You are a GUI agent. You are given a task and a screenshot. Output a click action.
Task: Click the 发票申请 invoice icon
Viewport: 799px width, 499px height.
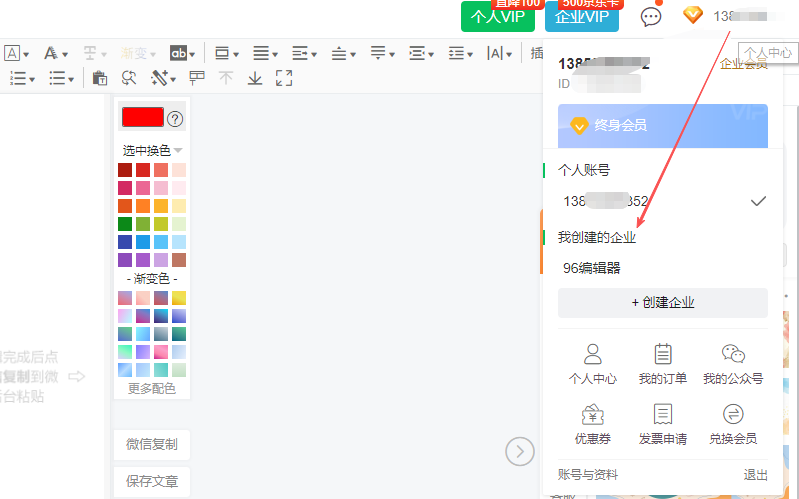click(662, 424)
